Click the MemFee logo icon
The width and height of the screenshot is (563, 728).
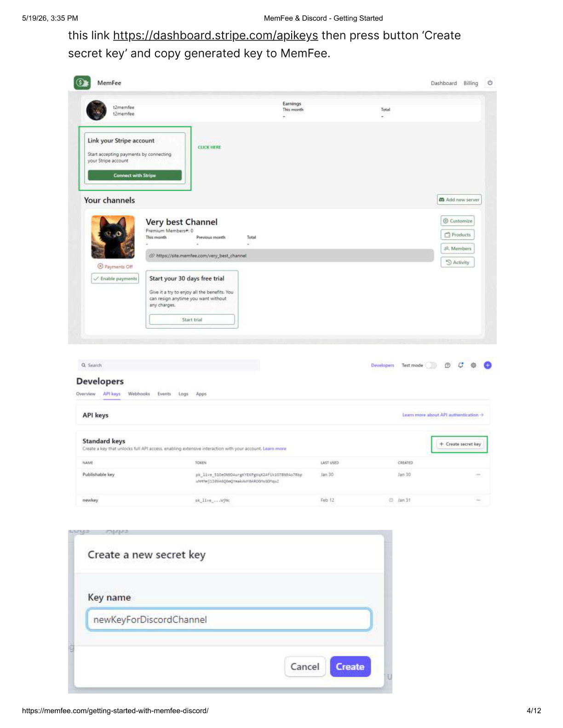pos(82,83)
